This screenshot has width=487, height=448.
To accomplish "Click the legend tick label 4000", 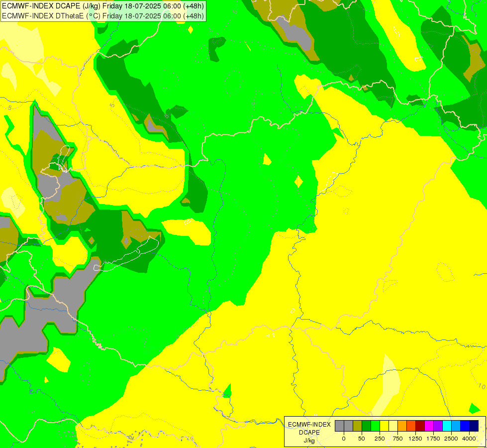I will 469,439.
